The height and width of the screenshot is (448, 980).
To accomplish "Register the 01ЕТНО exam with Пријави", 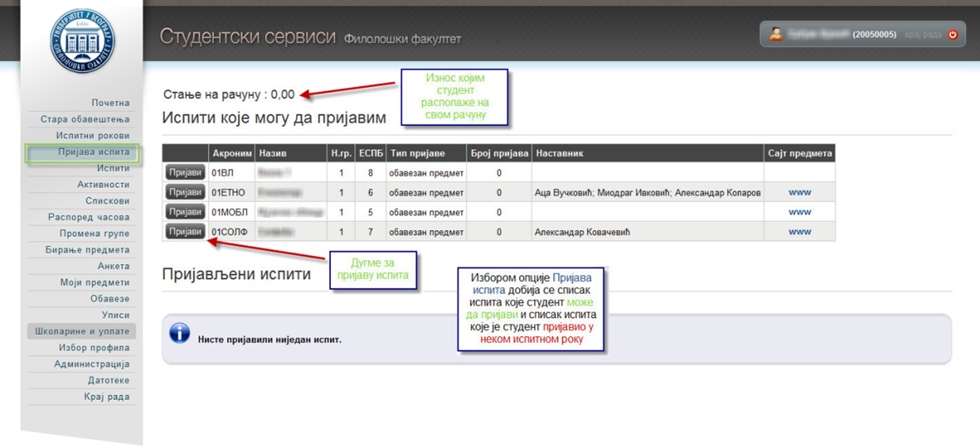I will click(x=186, y=192).
